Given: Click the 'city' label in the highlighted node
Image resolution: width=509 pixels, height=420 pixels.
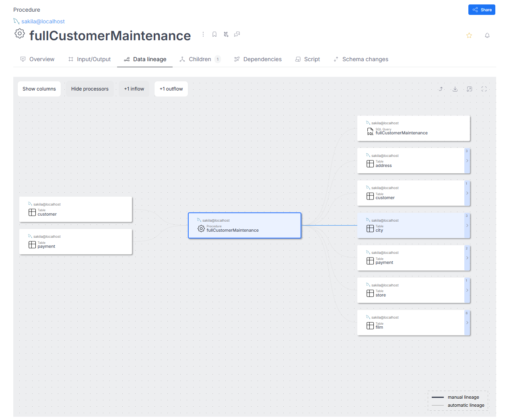Looking at the screenshot, I should (379, 231).
